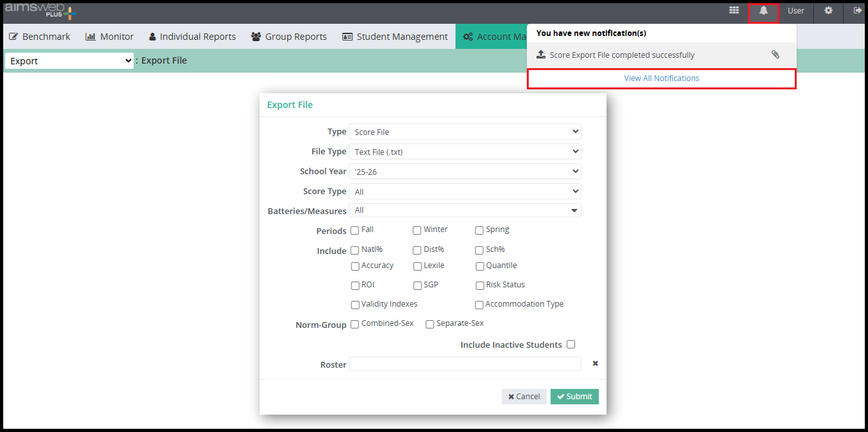Open the File Type dropdown
The height and width of the screenshot is (432, 868).
(x=465, y=152)
